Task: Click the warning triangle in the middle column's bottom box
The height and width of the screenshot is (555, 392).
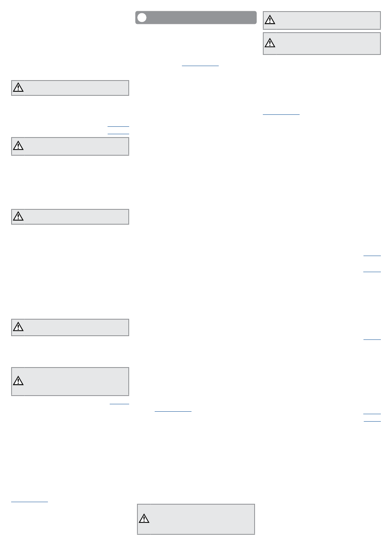Action: [144, 519]
